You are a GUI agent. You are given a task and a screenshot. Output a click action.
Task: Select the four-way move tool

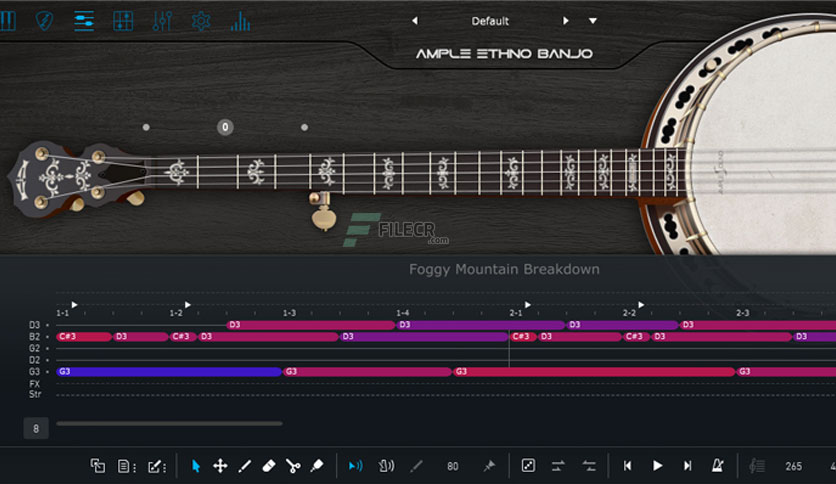tap(220, 466)
